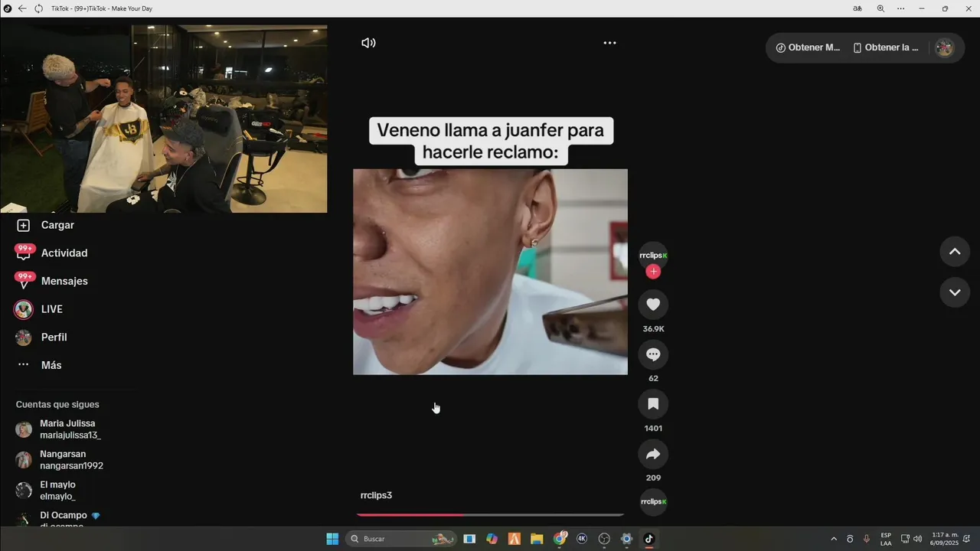Click the video player frame
This screenshot has width=980, height=551.
490,272
